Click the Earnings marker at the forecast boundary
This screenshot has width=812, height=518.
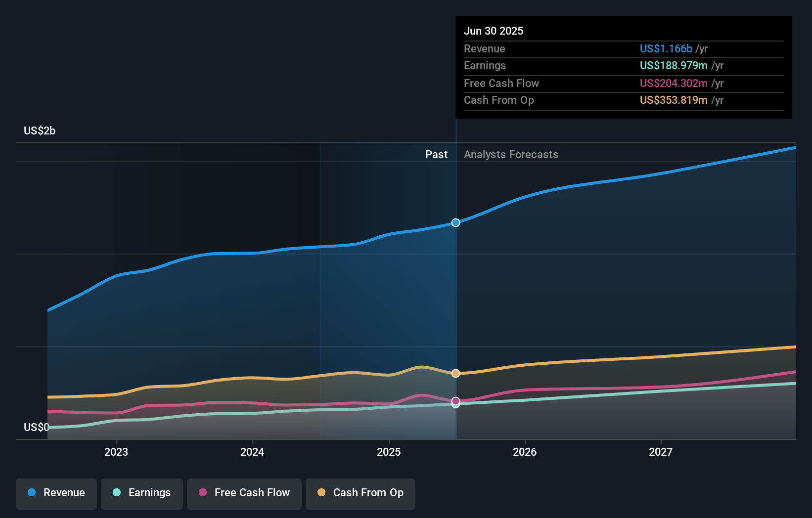(455, 405)
